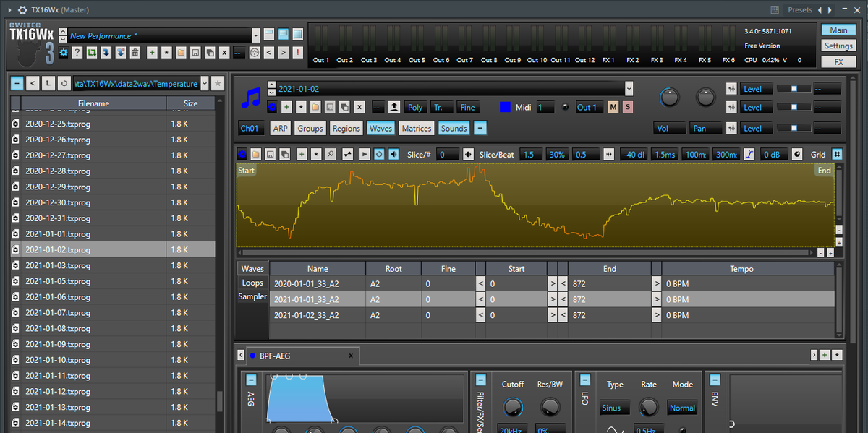Click the Poly mode field
The width and height of the screenshot is (868, 433).
(415, 107)
